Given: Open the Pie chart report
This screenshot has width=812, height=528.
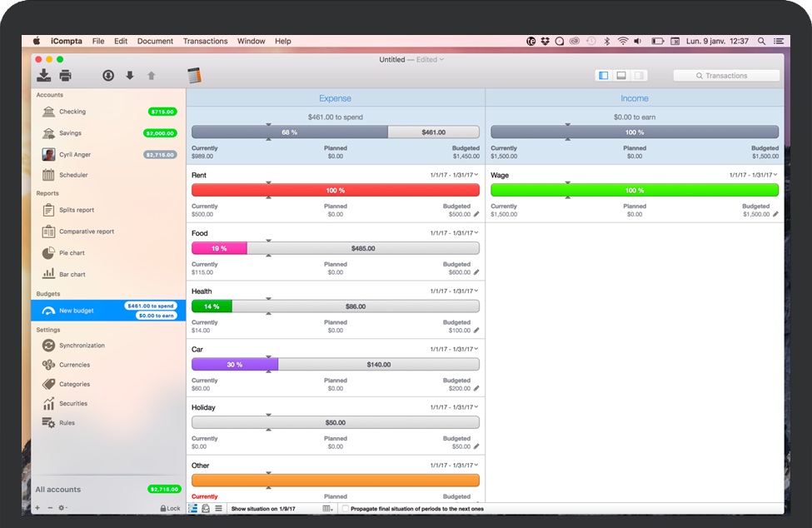Looking at the screenshot, I should [71, 253].
